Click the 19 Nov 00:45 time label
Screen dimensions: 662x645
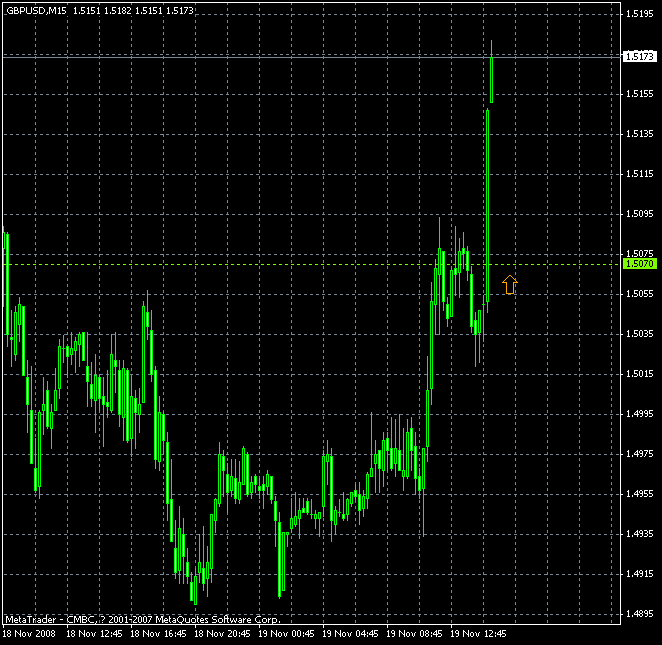coord(286,634)
